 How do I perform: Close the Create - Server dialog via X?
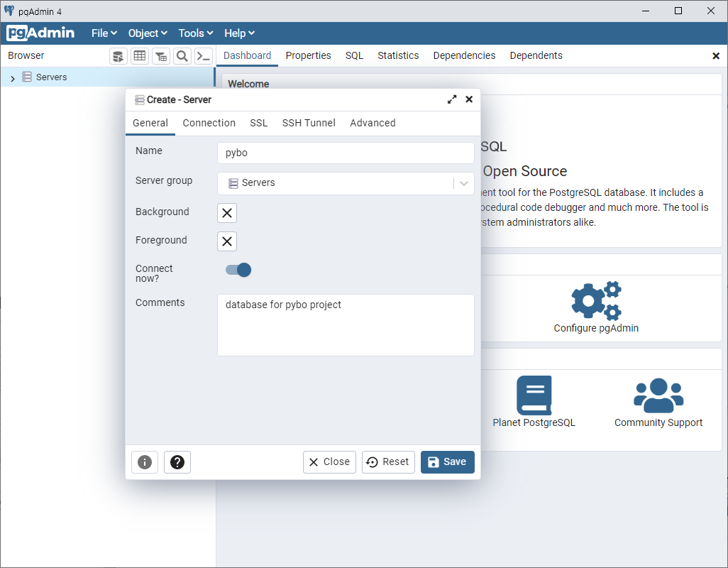[469, 99]
